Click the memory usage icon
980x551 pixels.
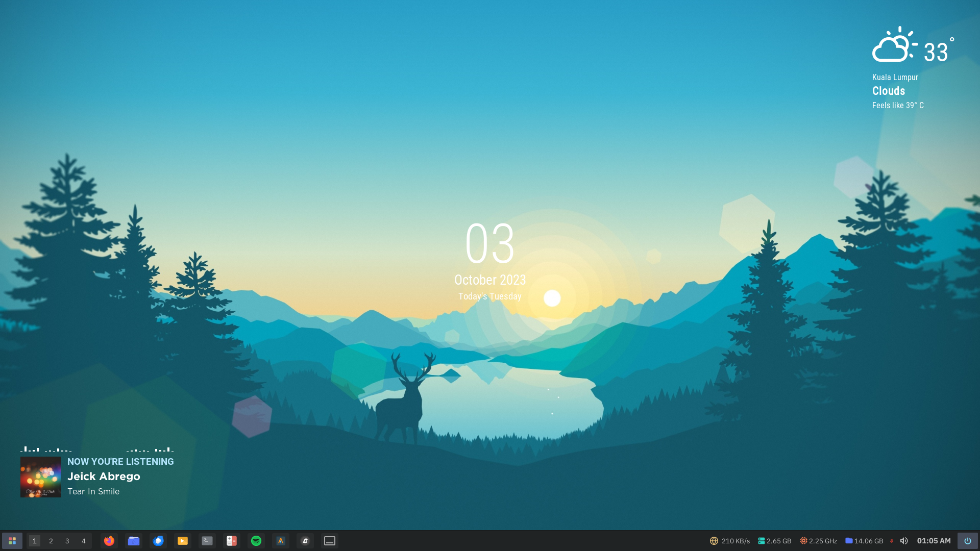point(761,541)
